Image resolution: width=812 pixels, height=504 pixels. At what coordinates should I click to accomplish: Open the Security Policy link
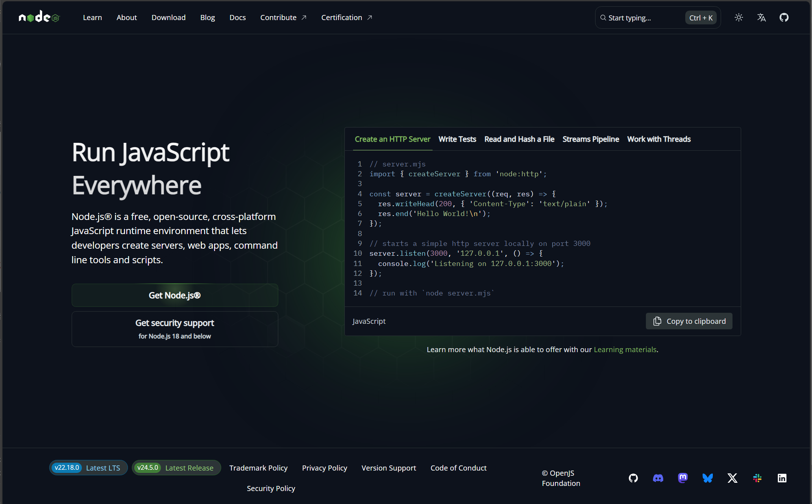click(271, 488)
